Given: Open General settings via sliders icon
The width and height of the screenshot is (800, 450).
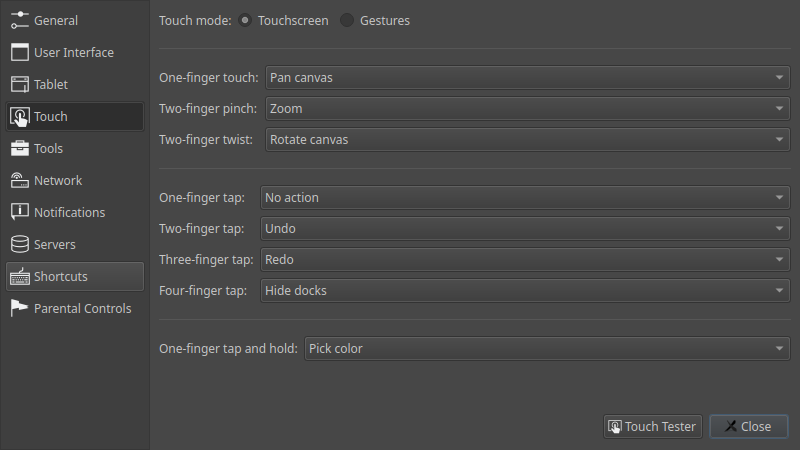Looking at the screenshot, I should click(x=19, y=20).
